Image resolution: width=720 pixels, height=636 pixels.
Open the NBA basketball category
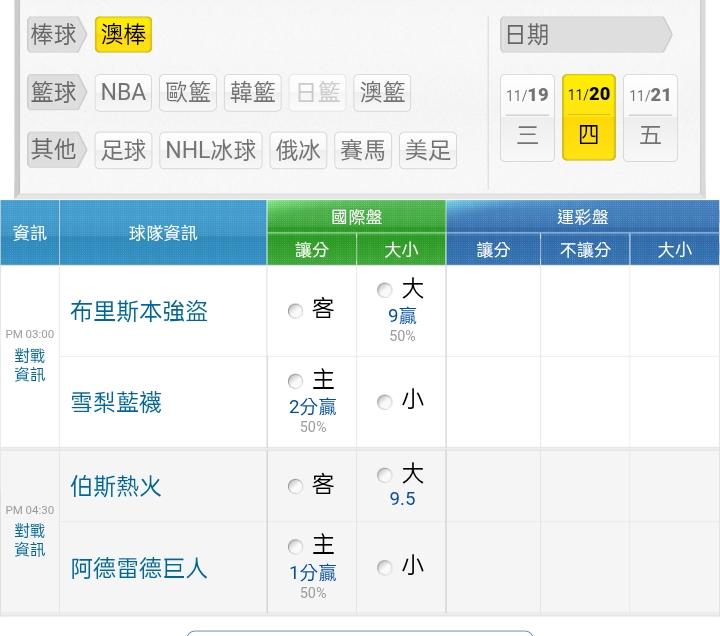coord(123,93)
